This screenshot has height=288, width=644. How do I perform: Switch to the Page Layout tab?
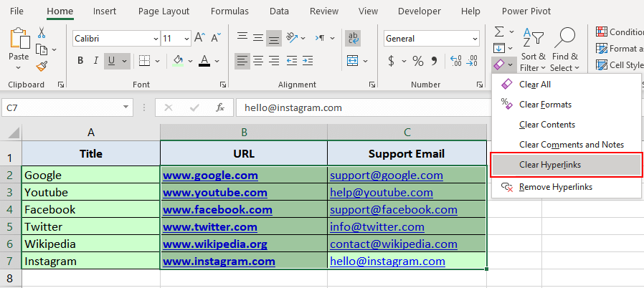pos(164,11)
